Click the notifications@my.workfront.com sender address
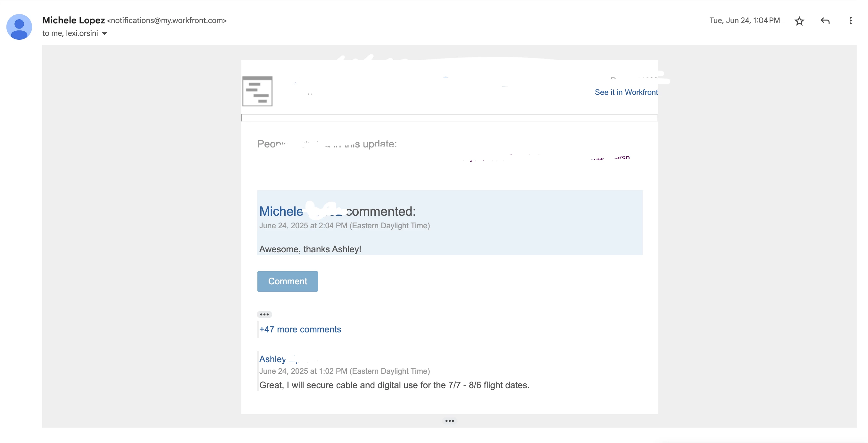The width and height of the screenshot is (868, 443). pyautogui.click(x=167, y=21)
